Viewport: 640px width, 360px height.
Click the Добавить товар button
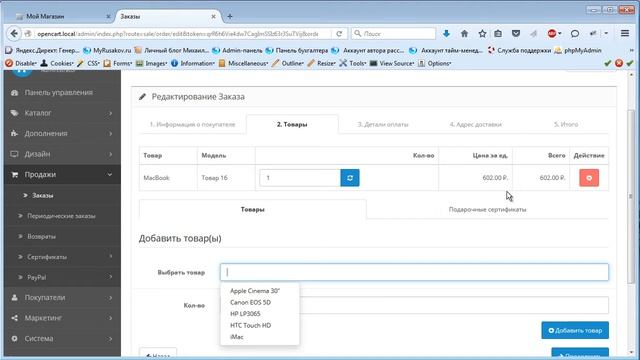point(575,330)
